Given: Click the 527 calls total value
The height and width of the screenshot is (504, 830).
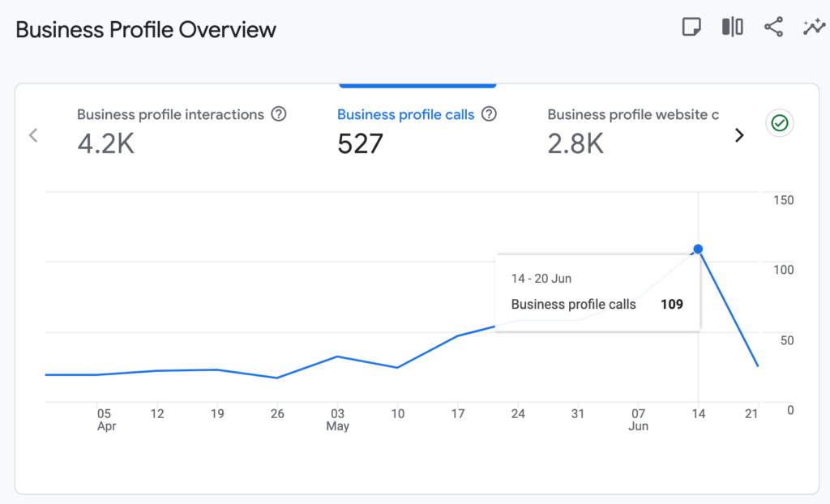Looking at the screenshot, I should tap(360, 143).
